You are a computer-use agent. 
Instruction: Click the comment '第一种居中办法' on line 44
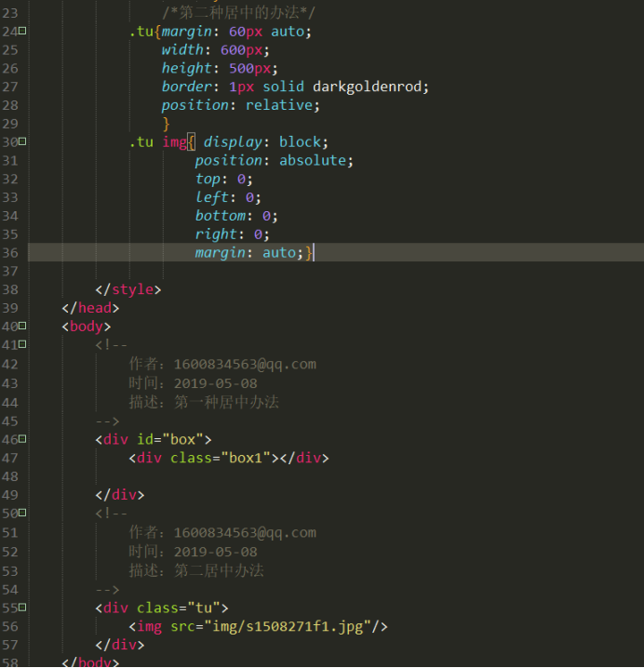pyautogui.click(x=226, y=403)
